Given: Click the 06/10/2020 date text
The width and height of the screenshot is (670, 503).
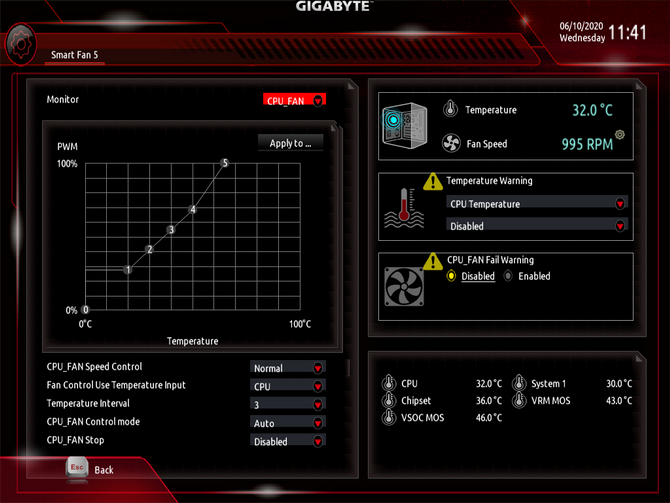Looking at the screenshot, I should [x=581, y=26].
